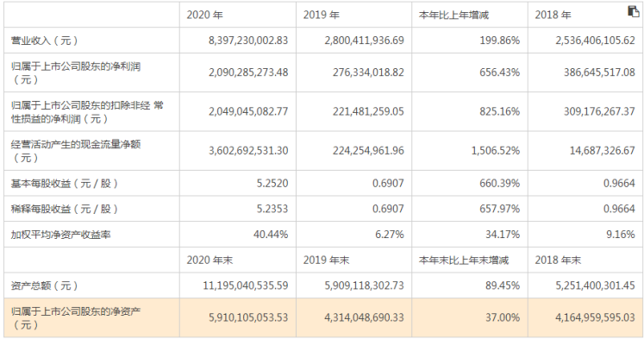
Task: Click the value 8,397,230,002.83
Action: (x=248, y=41)
